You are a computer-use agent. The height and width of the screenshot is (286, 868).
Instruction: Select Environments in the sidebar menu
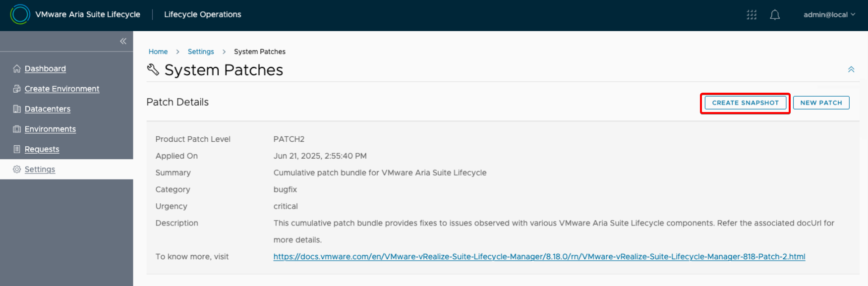click(50, 129)
